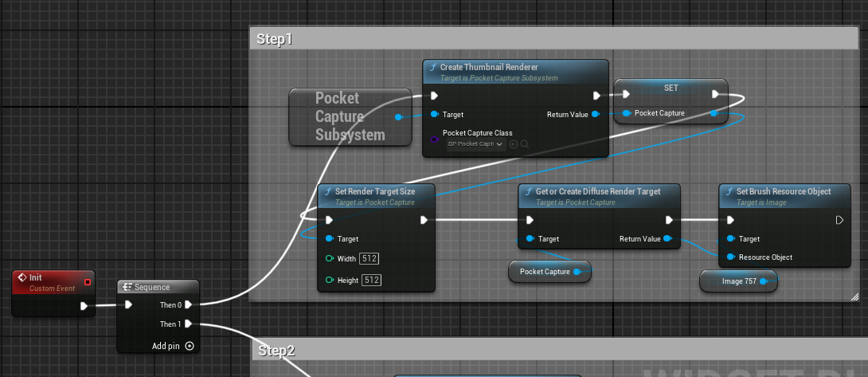The height and width of the screenshot is (377, 868).
Task: Click Set Render Target Size exec input
Action: click(x=330, y=220)
